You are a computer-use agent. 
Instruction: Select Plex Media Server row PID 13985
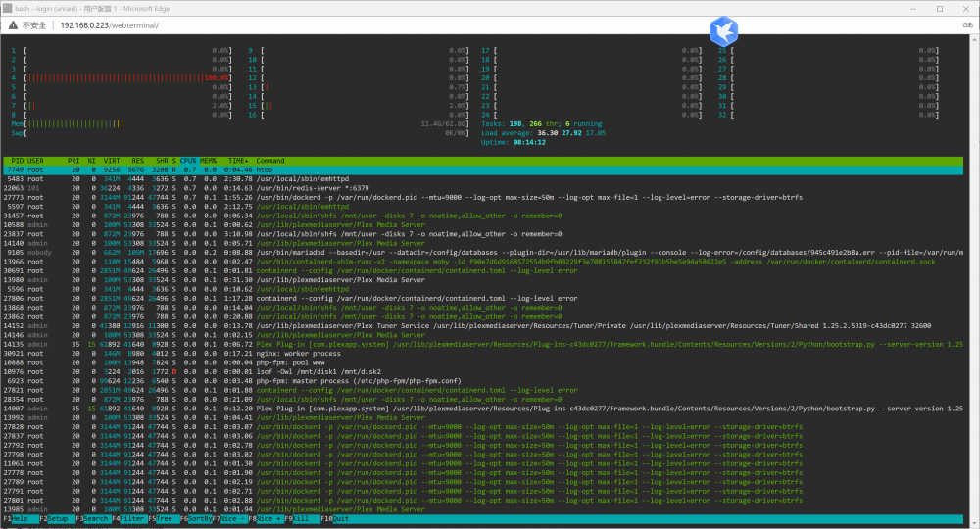483,509
